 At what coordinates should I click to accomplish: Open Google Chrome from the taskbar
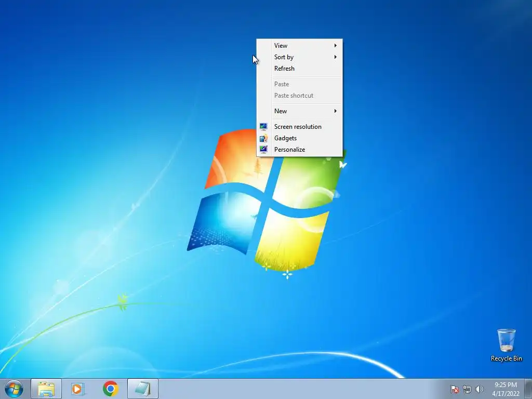(x=111, y=389)
